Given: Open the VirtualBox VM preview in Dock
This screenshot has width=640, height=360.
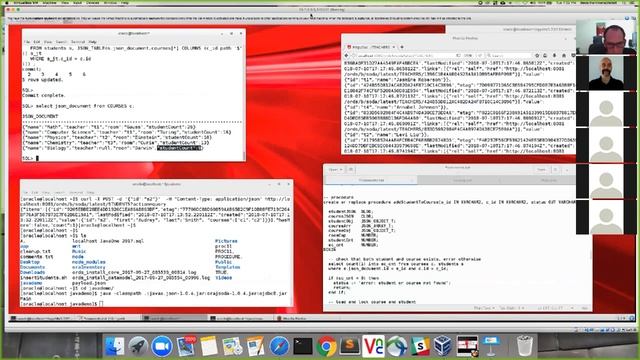Looking at the screenshot, I should pos(467,346).
